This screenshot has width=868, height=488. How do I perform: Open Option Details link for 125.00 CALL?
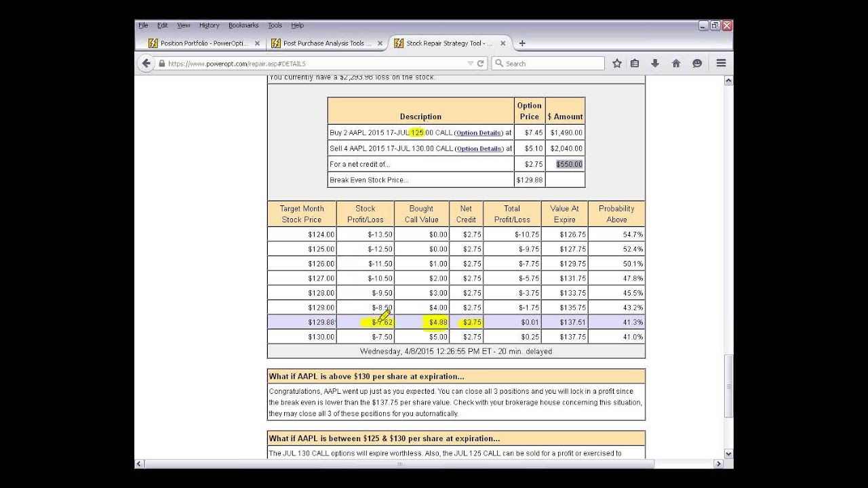[x=479, y=133]
